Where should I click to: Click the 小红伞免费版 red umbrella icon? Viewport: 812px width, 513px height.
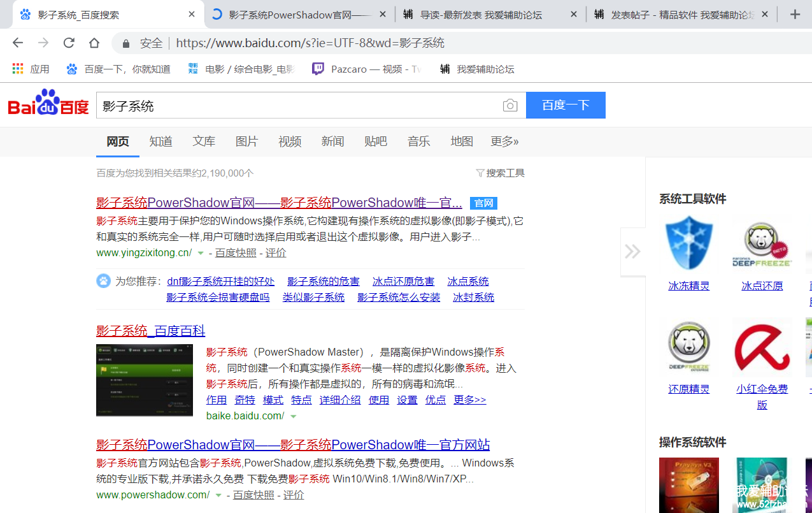(762, 347)
